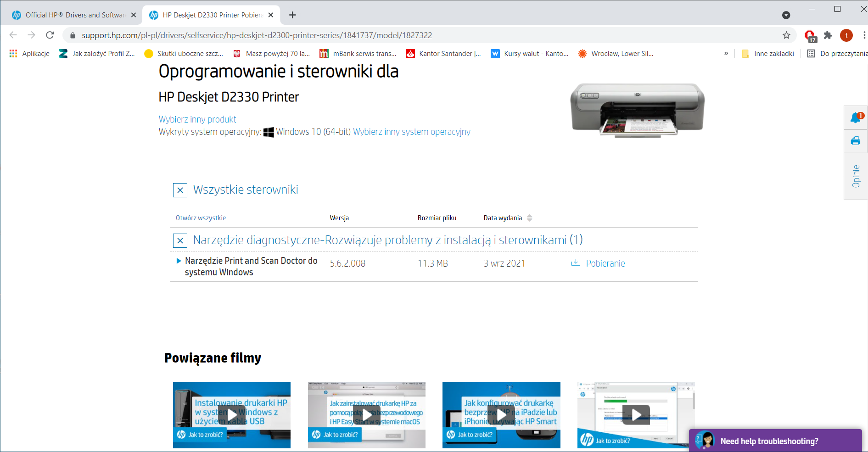This screenshot has width=868, height=452.
Task: Open a new browser tab
Action: pyautogui.click(x=292, y=15)
